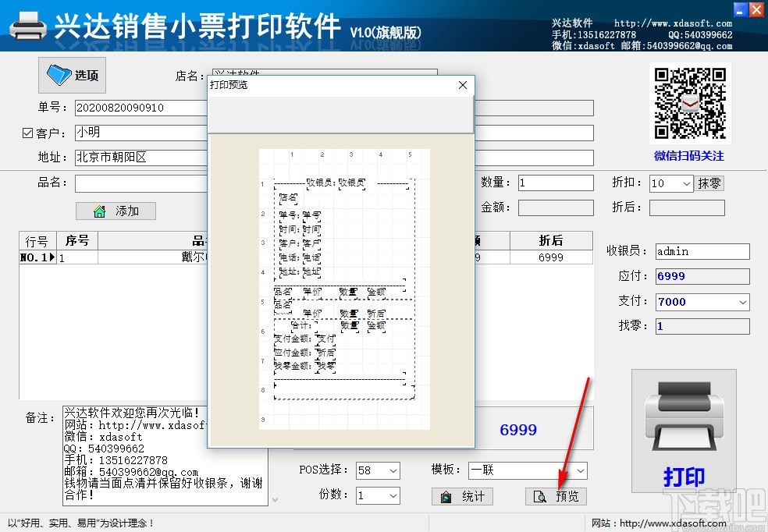The height and width of the screenshot is (532, 768).
Task: Click the WeChat QR code image
Action: click(x=690, y=102)
